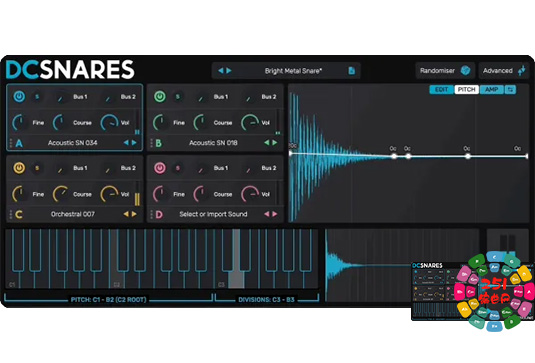Click layer A drag handle dots
Viewport: 535px width, 363px height.
(11, 143)
